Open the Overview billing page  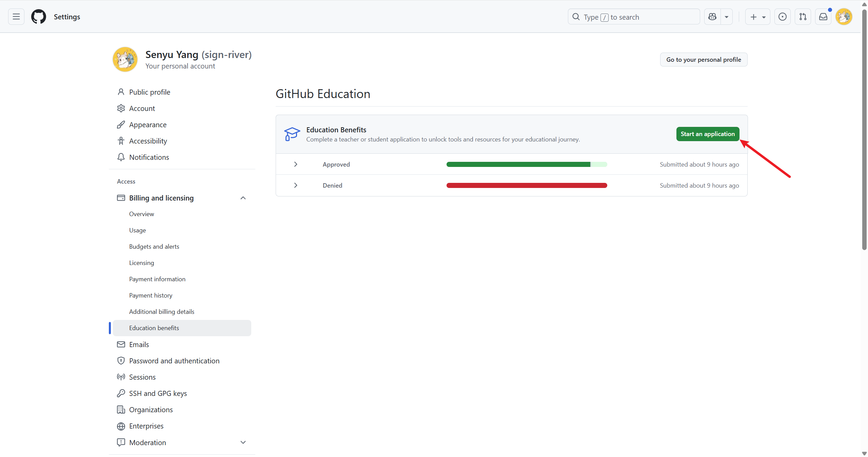(x=141, y=214)
